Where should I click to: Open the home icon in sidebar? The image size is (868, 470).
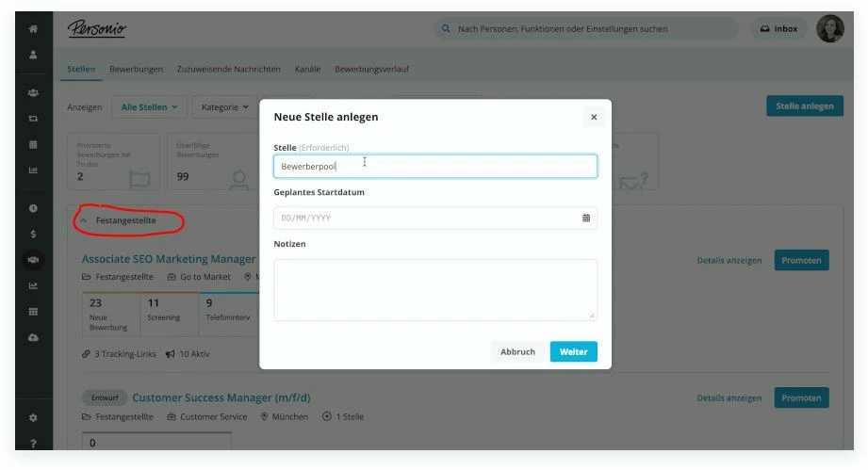pos(33,29)
